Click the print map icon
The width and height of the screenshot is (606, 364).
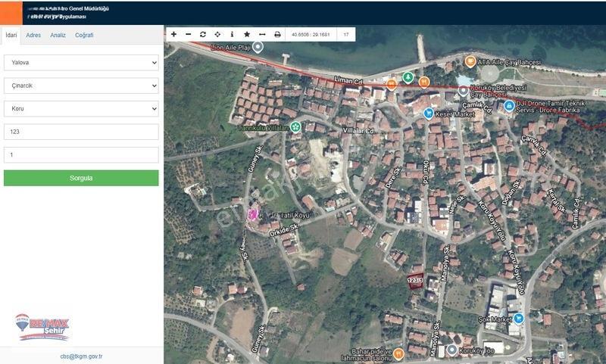(x=277, y=34)
